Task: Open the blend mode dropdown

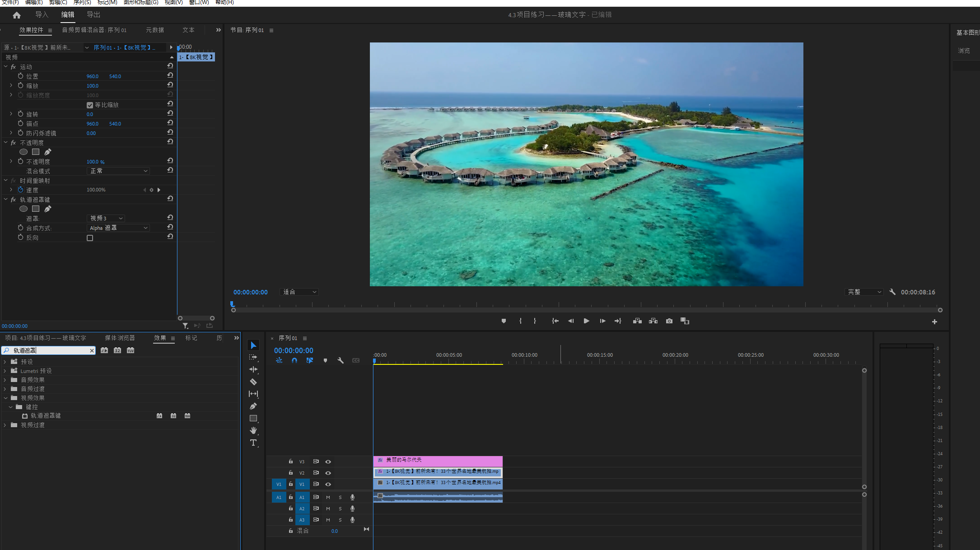Action: pos(118,171)
